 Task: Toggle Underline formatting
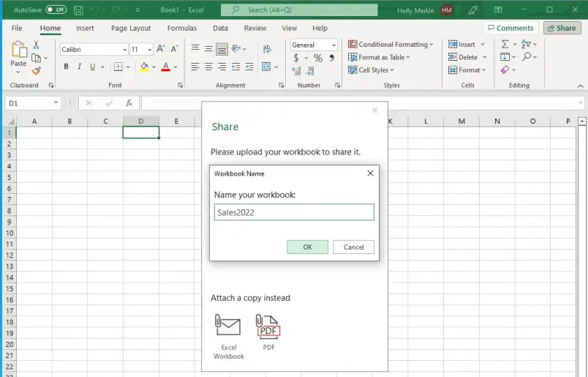coord(94,67)
